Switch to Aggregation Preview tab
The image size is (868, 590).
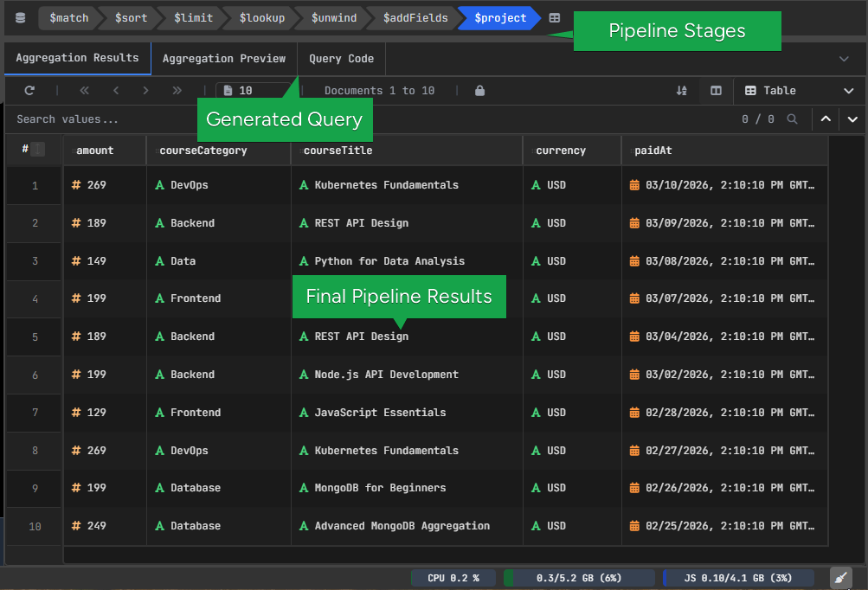click(223, 59)
